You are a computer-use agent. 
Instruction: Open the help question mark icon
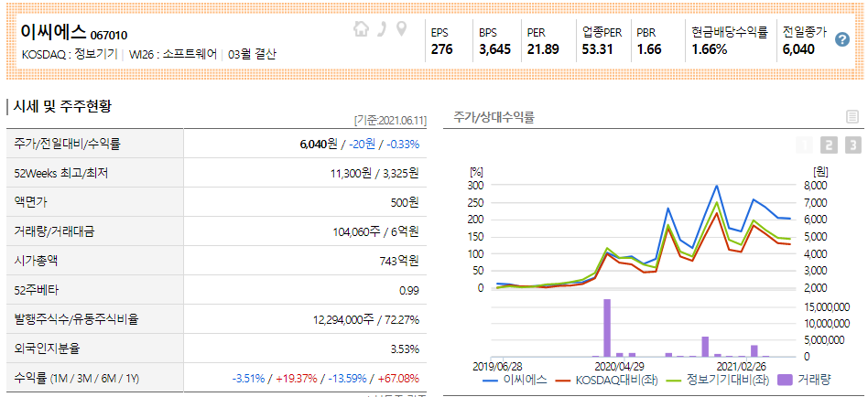click(842, 39)
